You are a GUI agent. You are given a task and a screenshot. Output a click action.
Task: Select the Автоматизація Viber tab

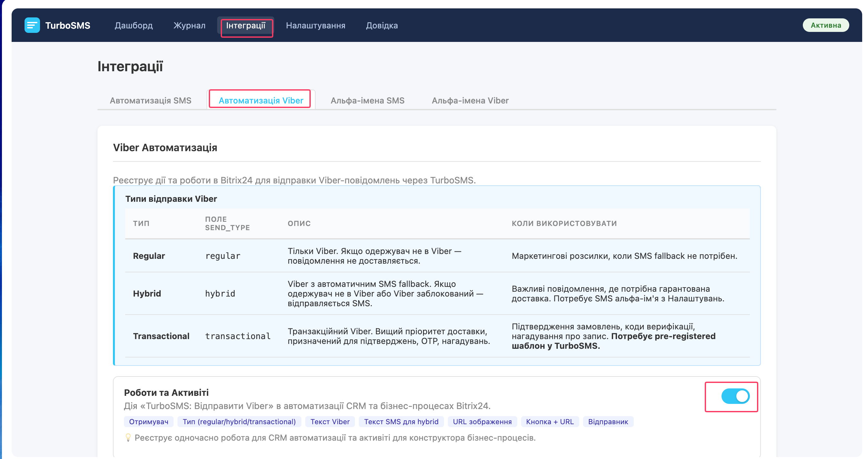(x=261, y=100)
